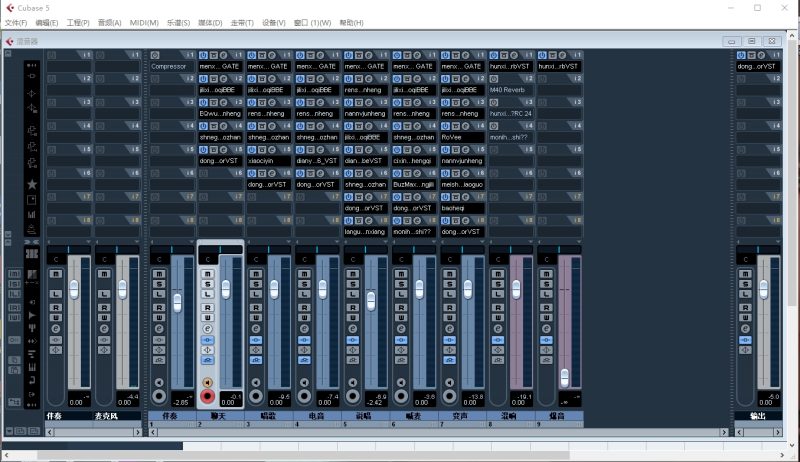Click the global read [R] button in left panel
The width and height of the screenshot is (800, 462).
point(14,307)
